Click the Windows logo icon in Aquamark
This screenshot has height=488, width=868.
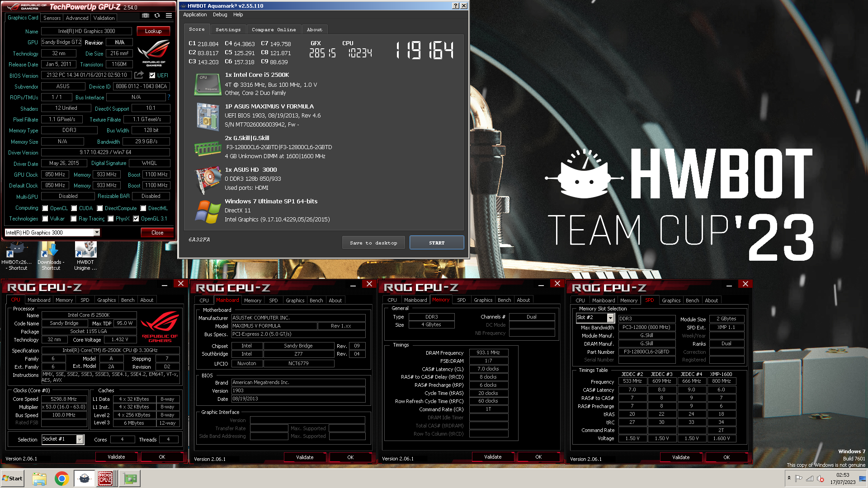[x=208, y=211]
